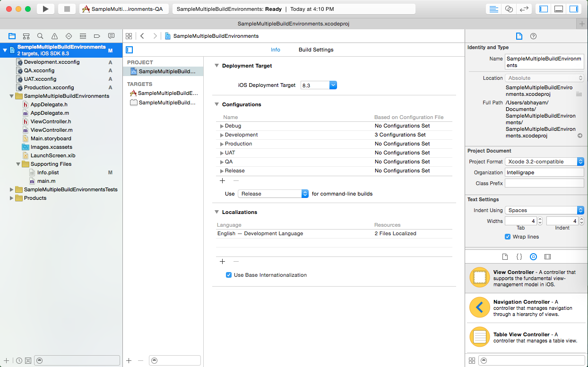Show the Object library
588x367 pixels.
pyautogui.click(x=533, y=256)
